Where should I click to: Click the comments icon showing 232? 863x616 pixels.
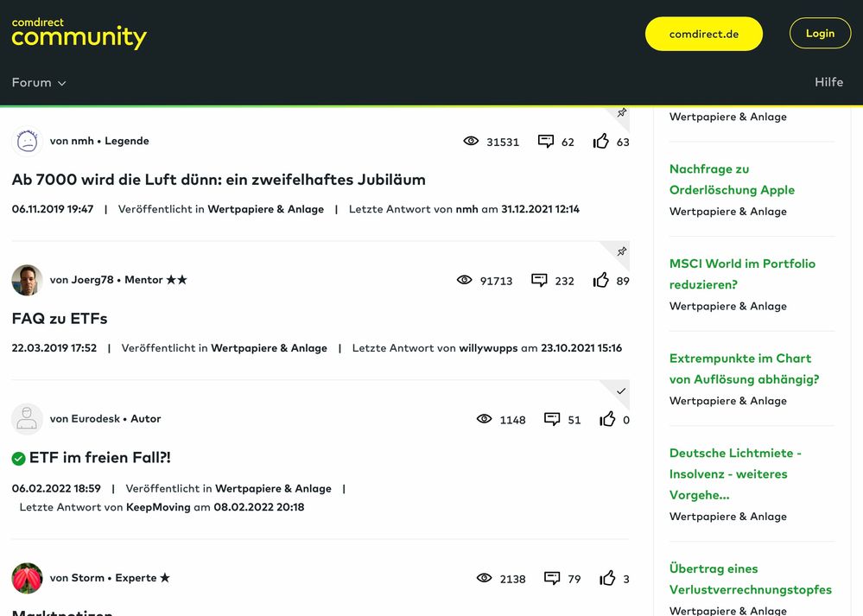[539, 280]
